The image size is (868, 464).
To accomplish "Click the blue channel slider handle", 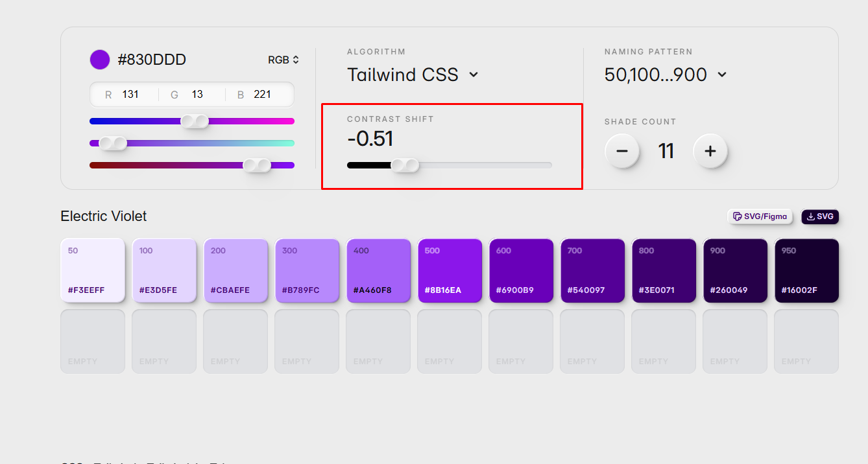I will point(257,165).
